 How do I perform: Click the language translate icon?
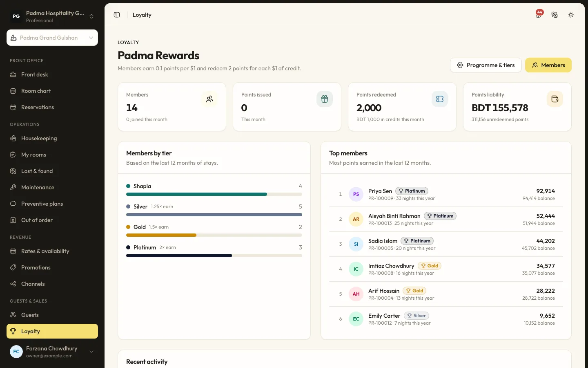555,15
